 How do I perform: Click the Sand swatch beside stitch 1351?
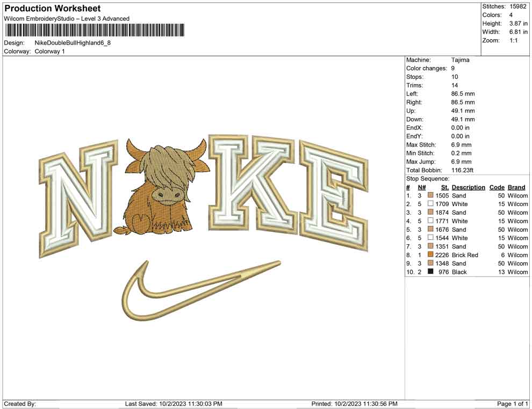[430, 246]
